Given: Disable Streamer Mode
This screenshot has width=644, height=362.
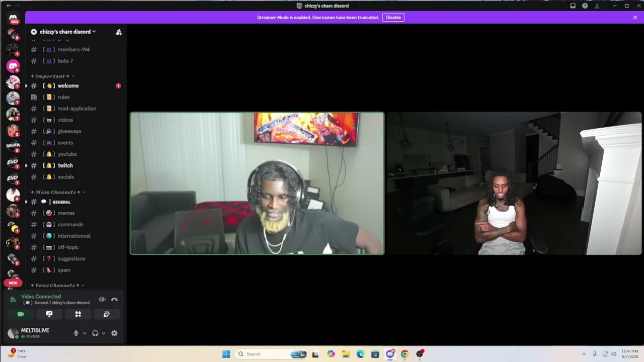Looking at the screenshot, I should (x=393, y=18).
